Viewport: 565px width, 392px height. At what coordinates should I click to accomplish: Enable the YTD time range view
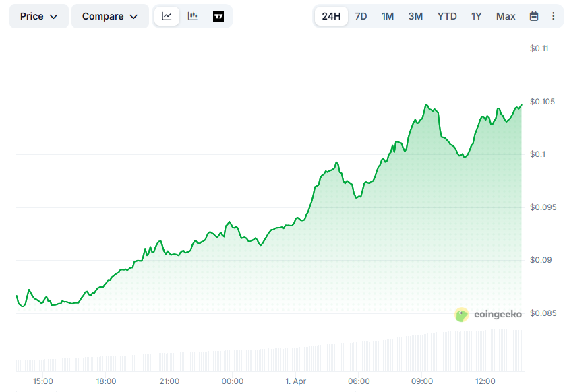pos(447,15)
